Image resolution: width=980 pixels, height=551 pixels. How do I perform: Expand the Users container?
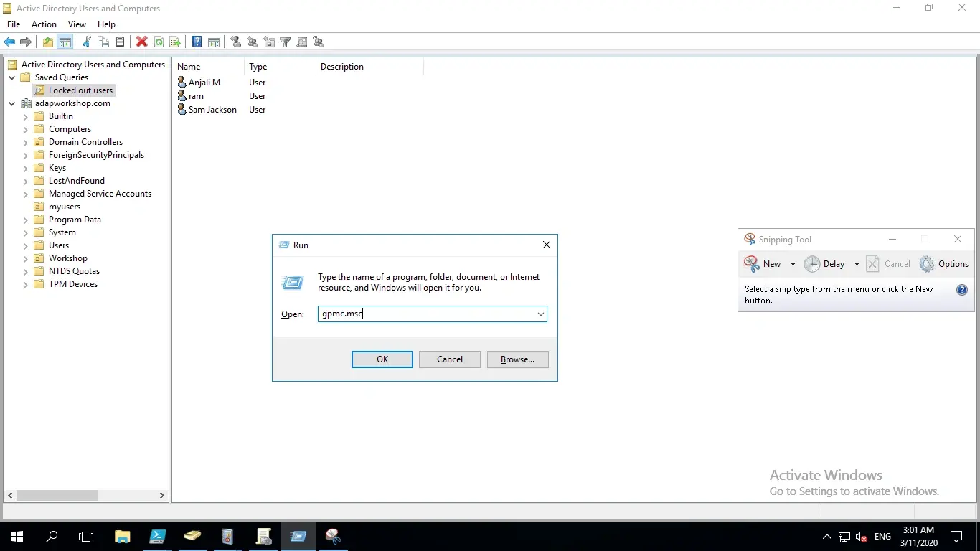click(26, 245)
